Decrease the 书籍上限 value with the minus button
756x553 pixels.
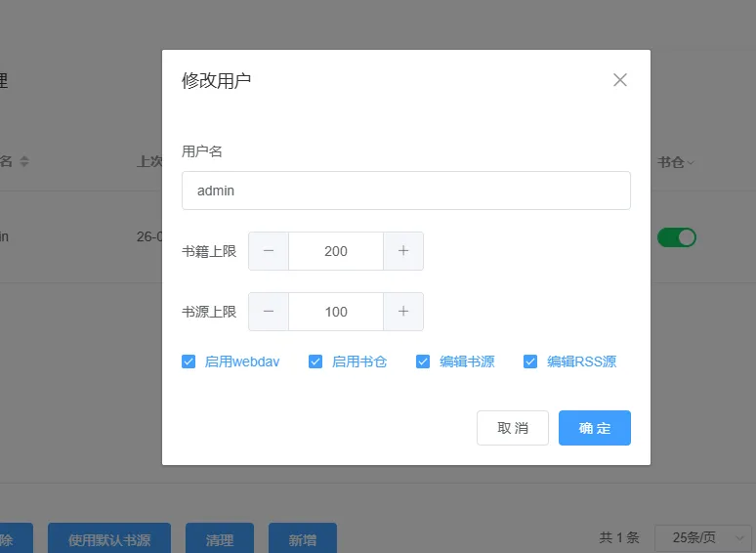(x=269, y=251)
